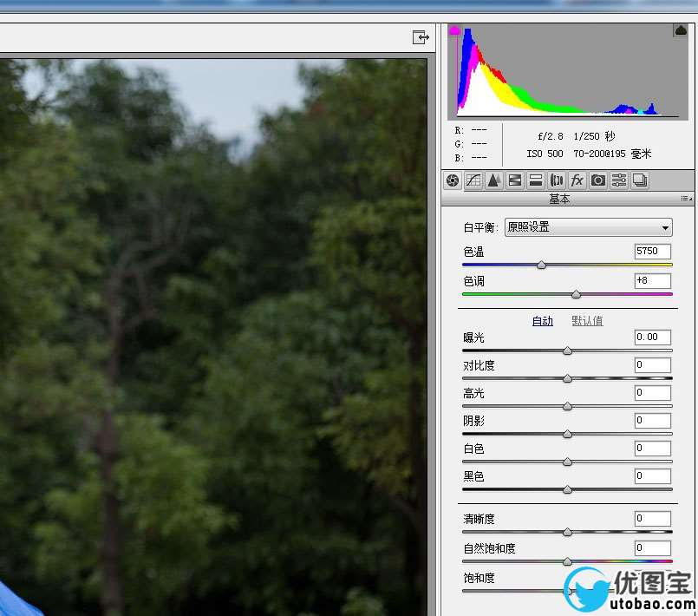Toggle shadow clipping warning in histogram
This screenshot has width=698, height=616.
tap(454, 30)
